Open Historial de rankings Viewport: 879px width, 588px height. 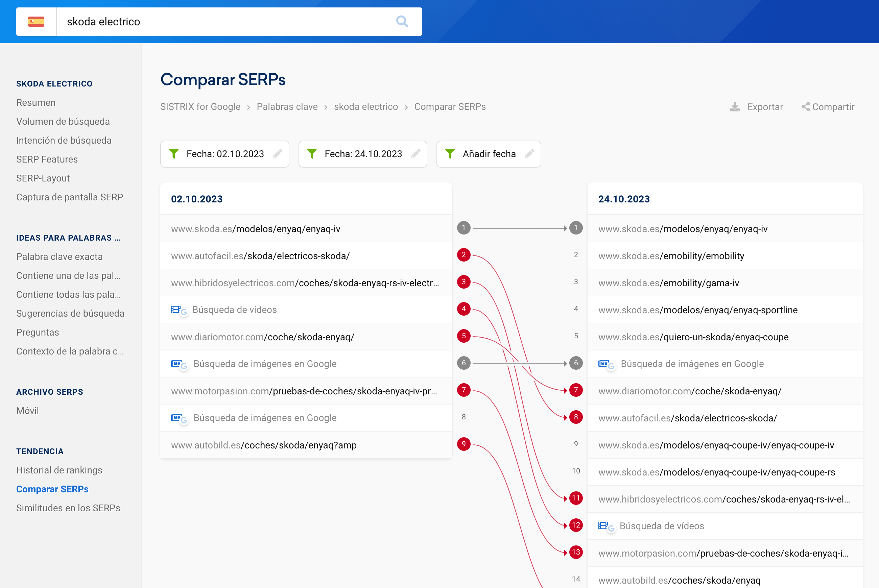click(x=59, y=470)
